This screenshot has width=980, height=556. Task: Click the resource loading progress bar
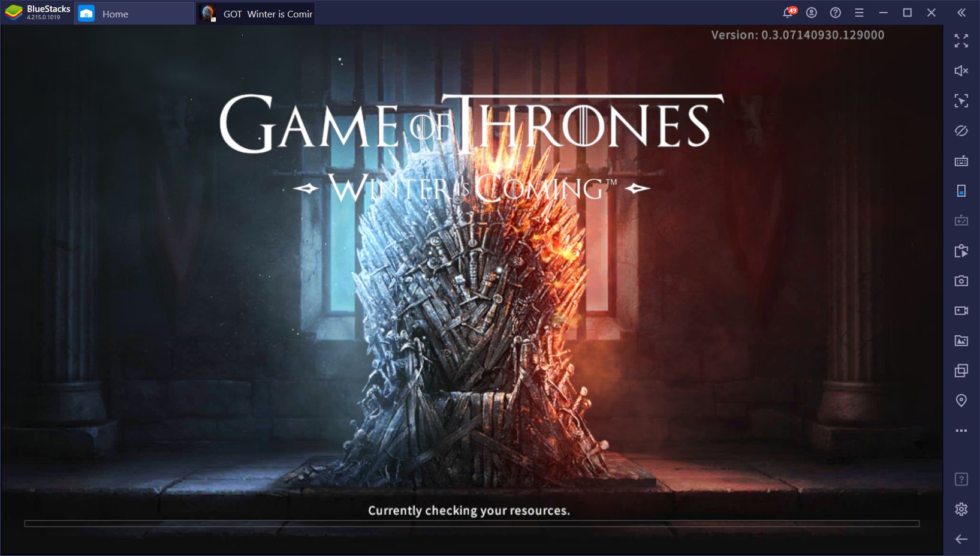(x=472, y=524)
